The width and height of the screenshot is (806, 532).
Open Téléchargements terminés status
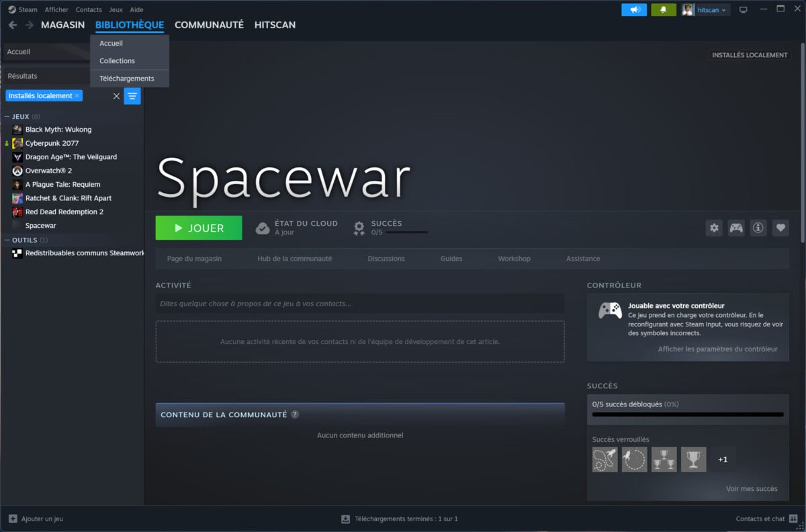tap(406, 519)
